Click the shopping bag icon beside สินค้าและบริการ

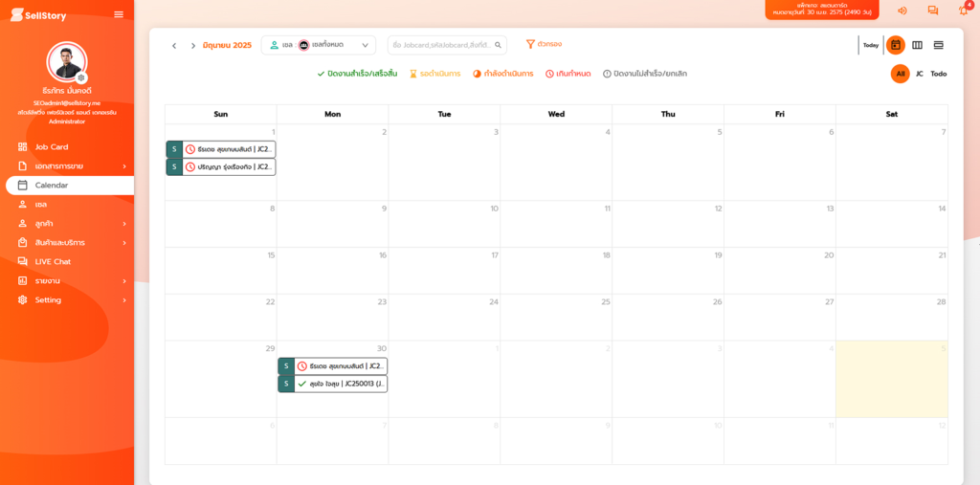pos(23,243)
